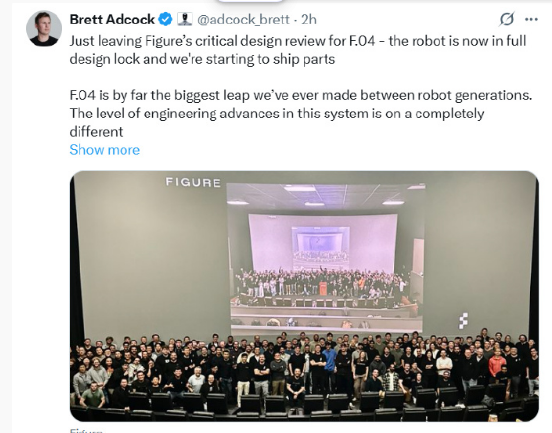Click the tweet paragraph starting "Just leaving Figure's"
The height and width of the screenshot is (433, 552).
298,50
